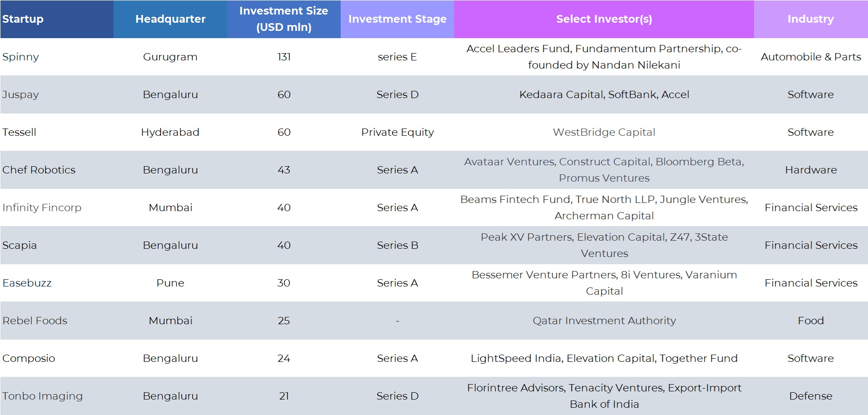Select the Chef Robotics row name
Viewport: 868px width, 415px height.
39,170
